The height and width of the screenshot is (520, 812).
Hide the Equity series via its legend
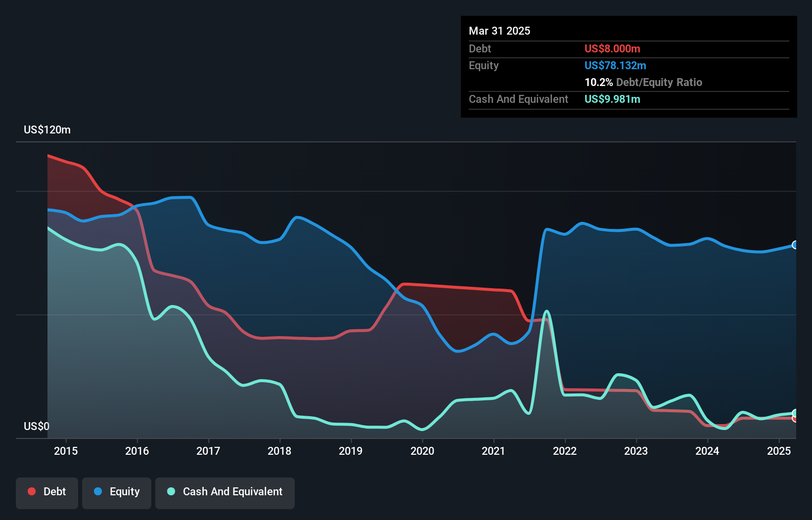pos(116,491)
